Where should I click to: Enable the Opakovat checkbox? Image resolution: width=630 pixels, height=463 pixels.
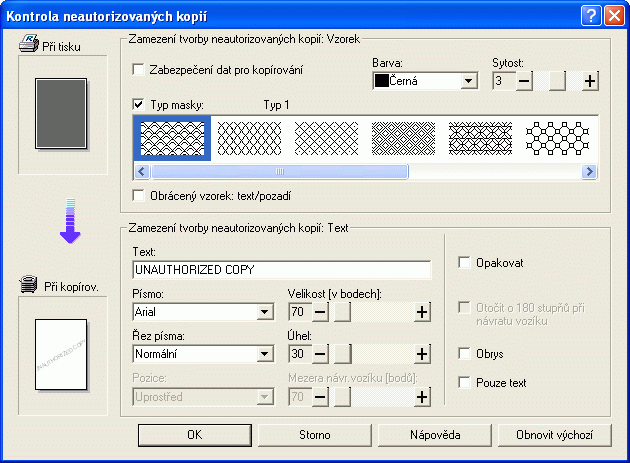(464, 263)
